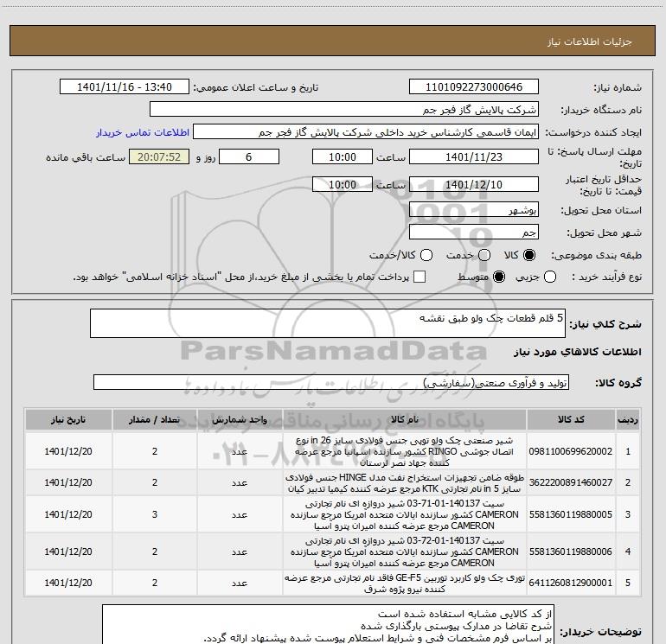Click the goods group field تولید و فرآوری صنعتی
Image resolution: width=666 pixels, height=644 pixels.
pos(331,382)
